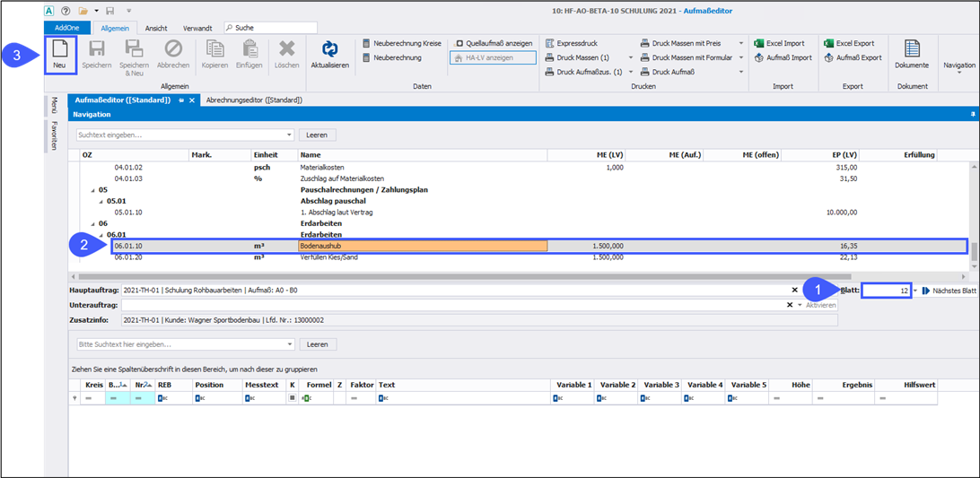
Task: Click Expressdruck print icon
Action: click(579, 43)
